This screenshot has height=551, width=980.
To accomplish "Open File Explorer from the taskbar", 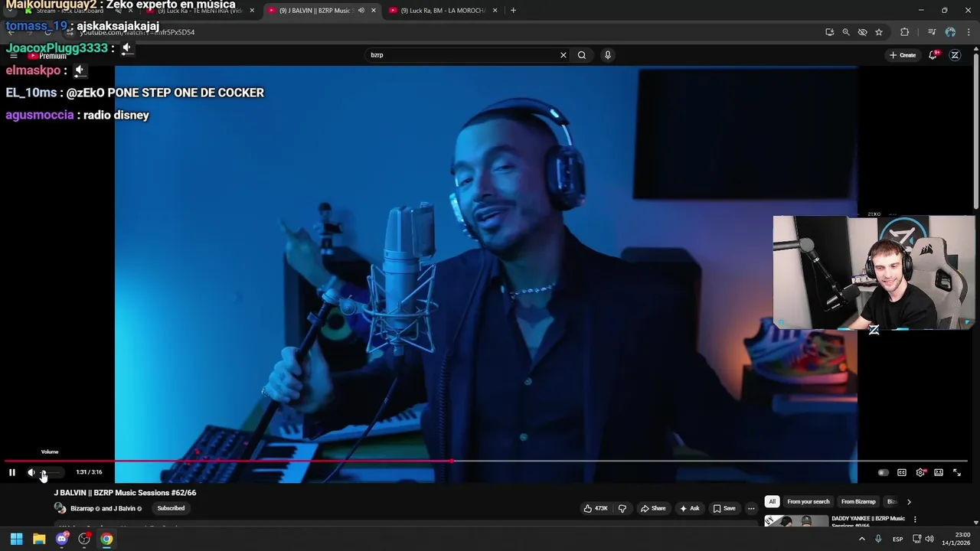I will click(x=39, y=539).
